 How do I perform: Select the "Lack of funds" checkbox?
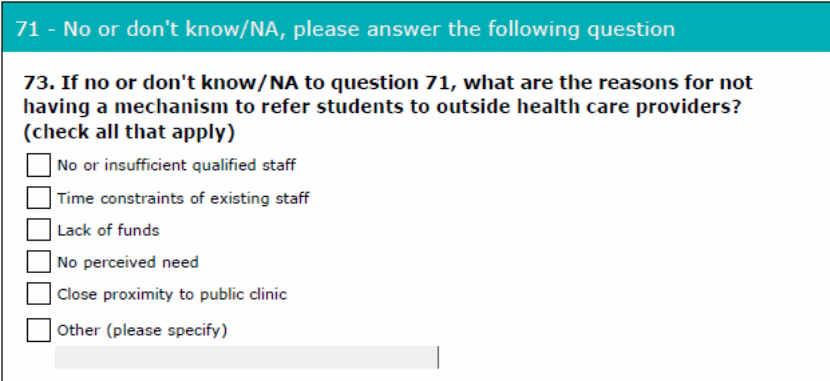(x=39, y=230)
